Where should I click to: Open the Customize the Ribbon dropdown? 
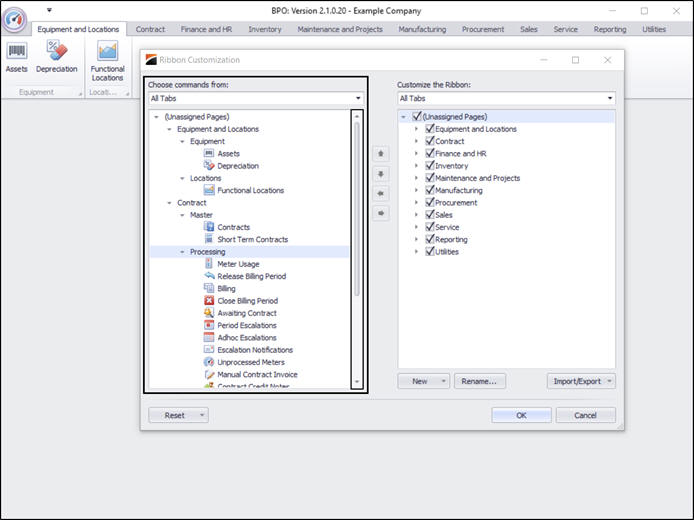click(x=610, y=98)
